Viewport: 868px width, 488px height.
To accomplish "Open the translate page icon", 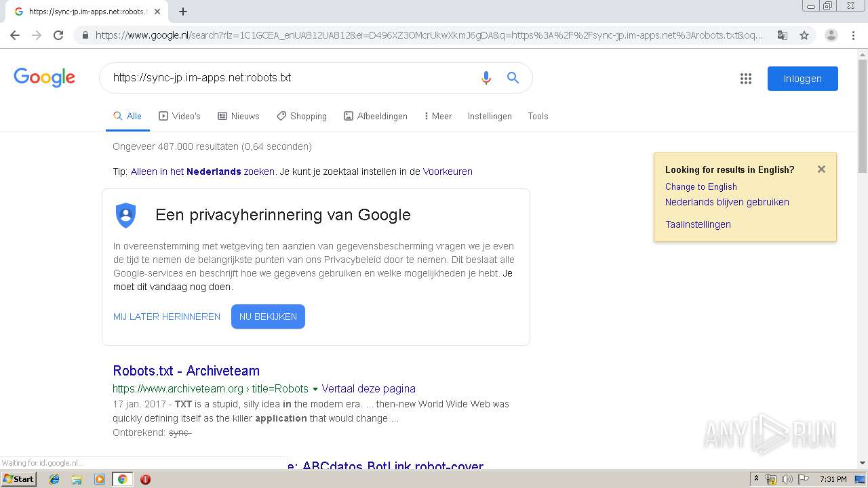I will click(x=782, y=35).
